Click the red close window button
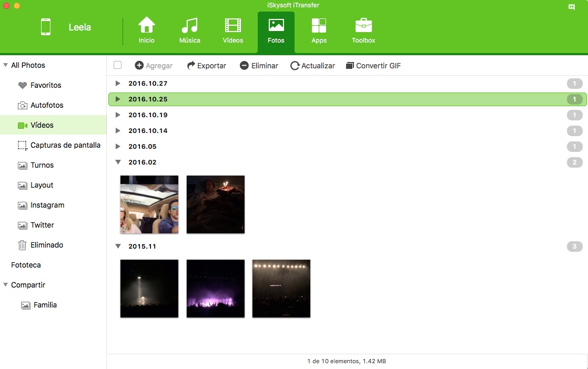The height and width of the screenshot is (369, 588). tap(6, 6)
